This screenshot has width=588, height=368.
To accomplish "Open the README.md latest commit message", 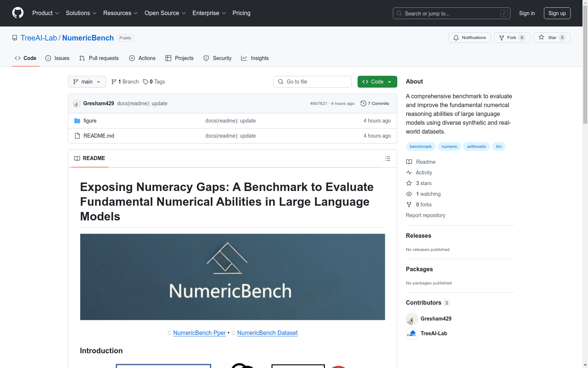I will (230, 136).
